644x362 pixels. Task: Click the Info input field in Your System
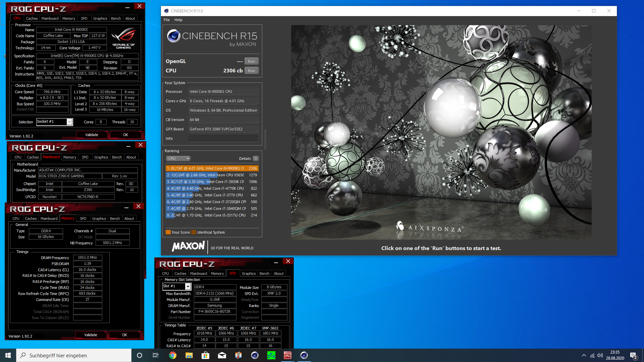point(223,138)
